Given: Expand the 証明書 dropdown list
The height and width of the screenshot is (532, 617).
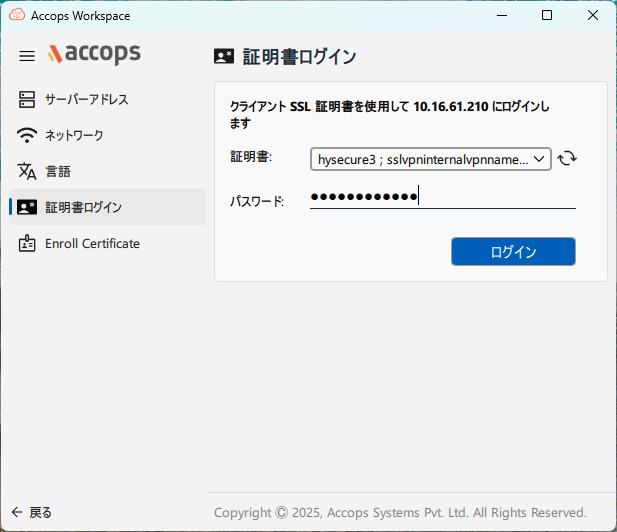Looking at the screenshot, I should 539,159.
